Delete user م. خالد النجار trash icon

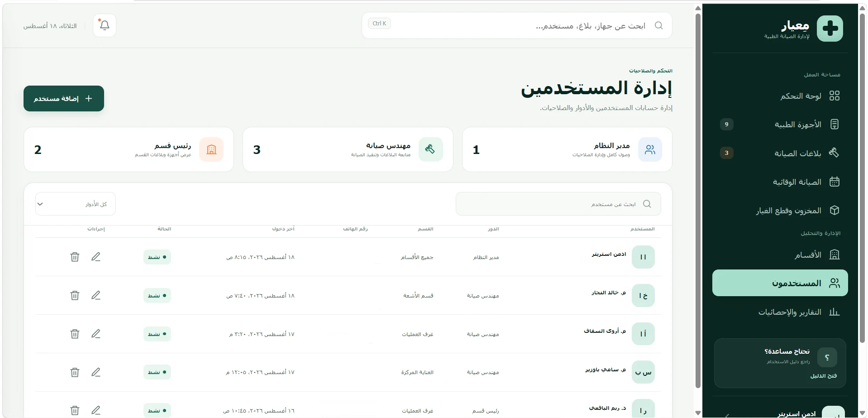[x=75, y=295]
